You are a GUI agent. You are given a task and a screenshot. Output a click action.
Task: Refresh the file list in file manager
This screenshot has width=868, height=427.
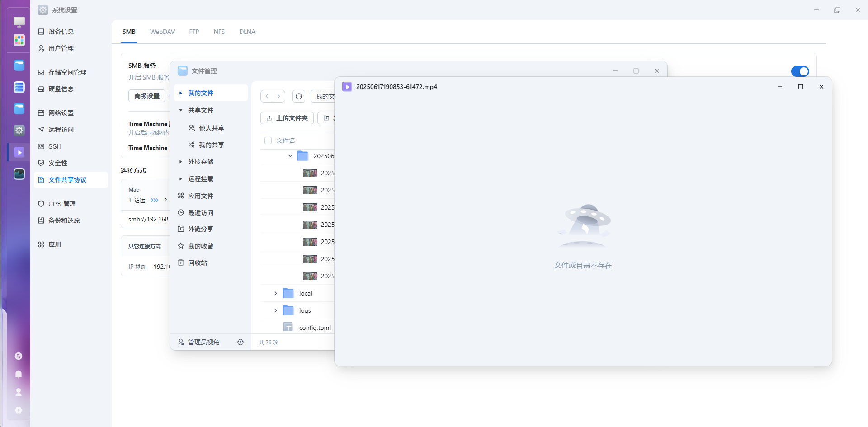299,96
